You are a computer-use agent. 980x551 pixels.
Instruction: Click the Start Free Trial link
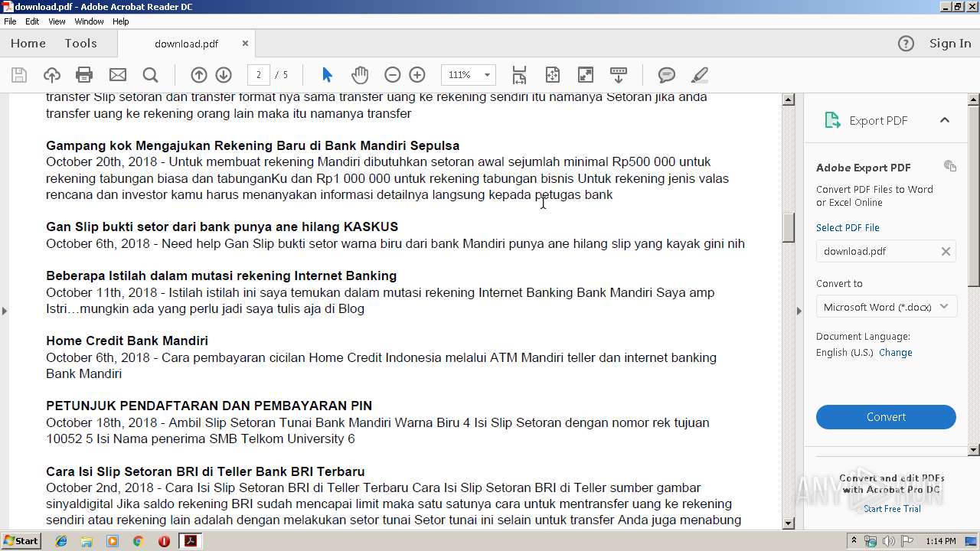[x=892, y=509]
